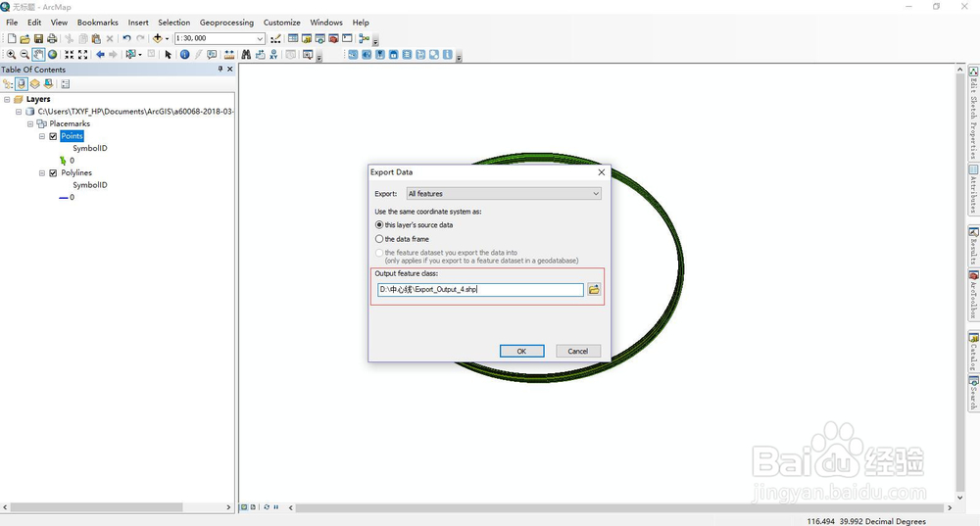Select the Zoom In tool
Screen dimensions: 980x526
point(11,55)
